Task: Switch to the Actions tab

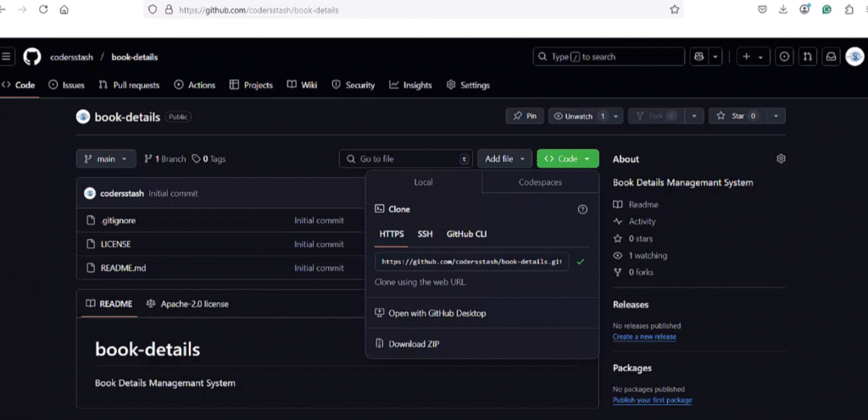Action: (x=195, y=86)
